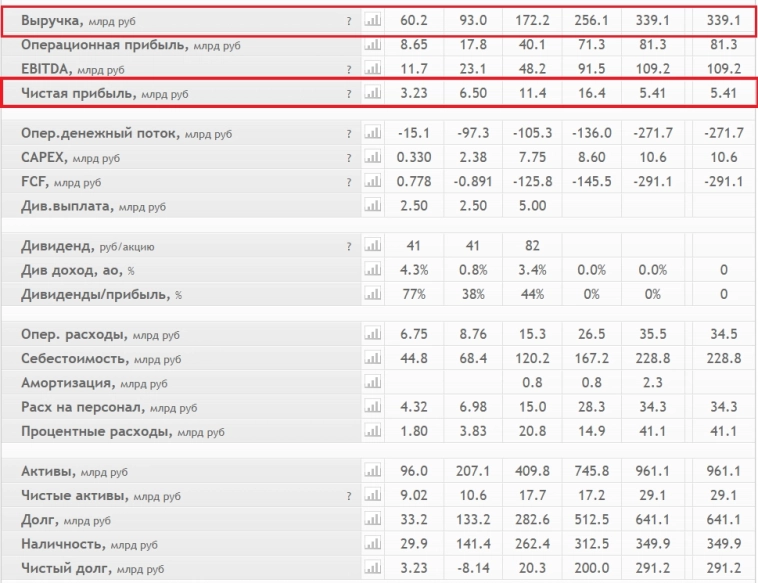
Task: Select debt value 133.2
Action: tap(473, 520)
